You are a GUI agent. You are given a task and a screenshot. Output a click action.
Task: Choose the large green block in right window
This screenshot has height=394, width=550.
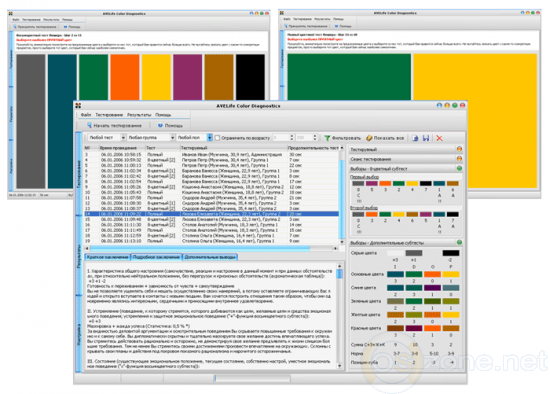tap(349, 77)
